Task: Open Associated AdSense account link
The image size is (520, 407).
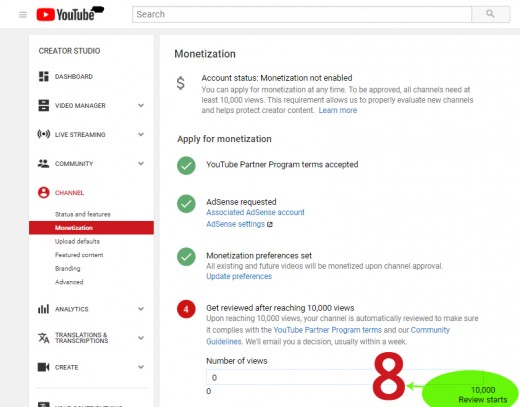Action: pyautogui.click(x=255, y=212)
